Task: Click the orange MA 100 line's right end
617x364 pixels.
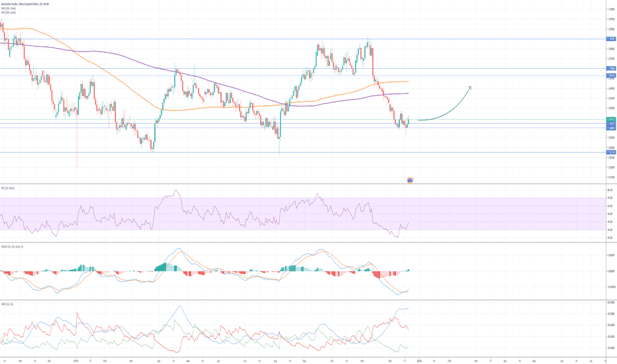Action: 408,81
